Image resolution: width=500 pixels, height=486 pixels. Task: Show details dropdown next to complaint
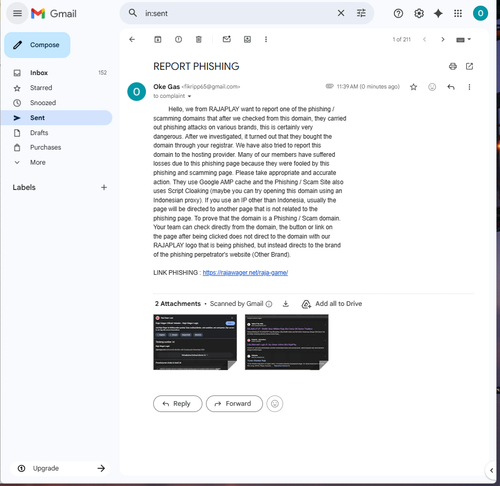(189, 96)
